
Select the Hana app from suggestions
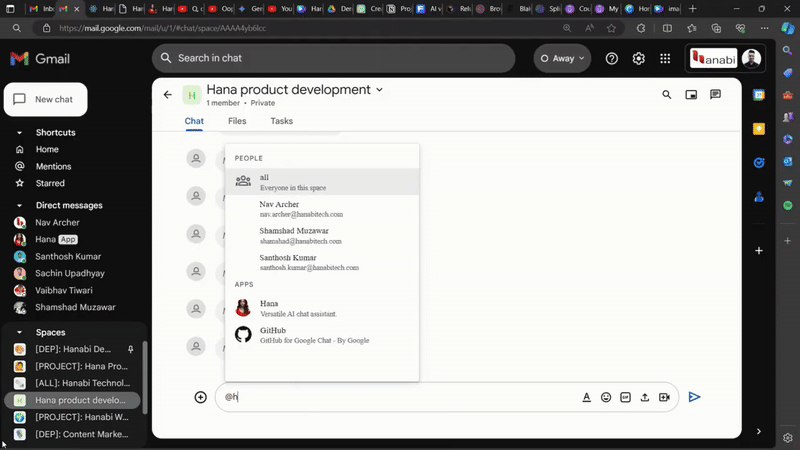[322, 308]
